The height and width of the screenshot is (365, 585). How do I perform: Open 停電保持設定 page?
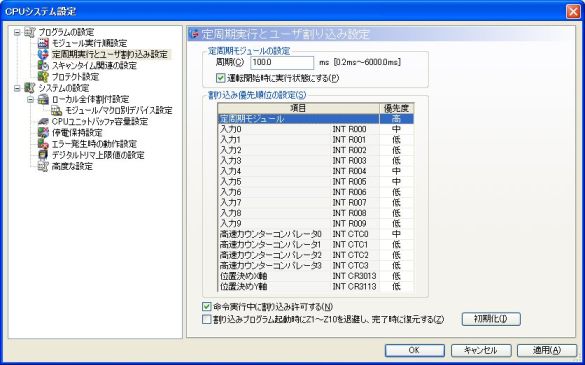click(77, 133)
